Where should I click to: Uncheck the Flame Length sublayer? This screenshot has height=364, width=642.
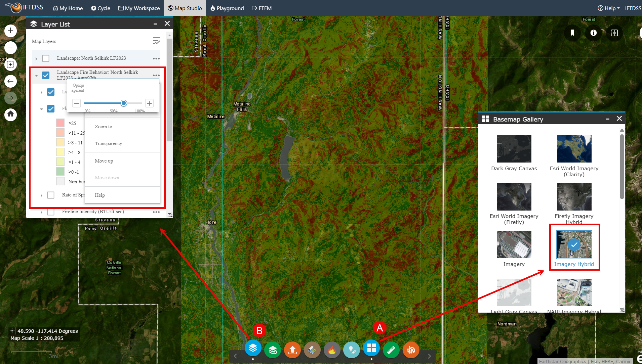51,108
